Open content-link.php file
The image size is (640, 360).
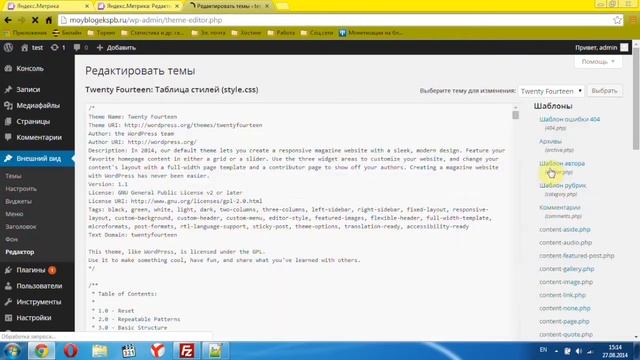click(x=562, y=295)
